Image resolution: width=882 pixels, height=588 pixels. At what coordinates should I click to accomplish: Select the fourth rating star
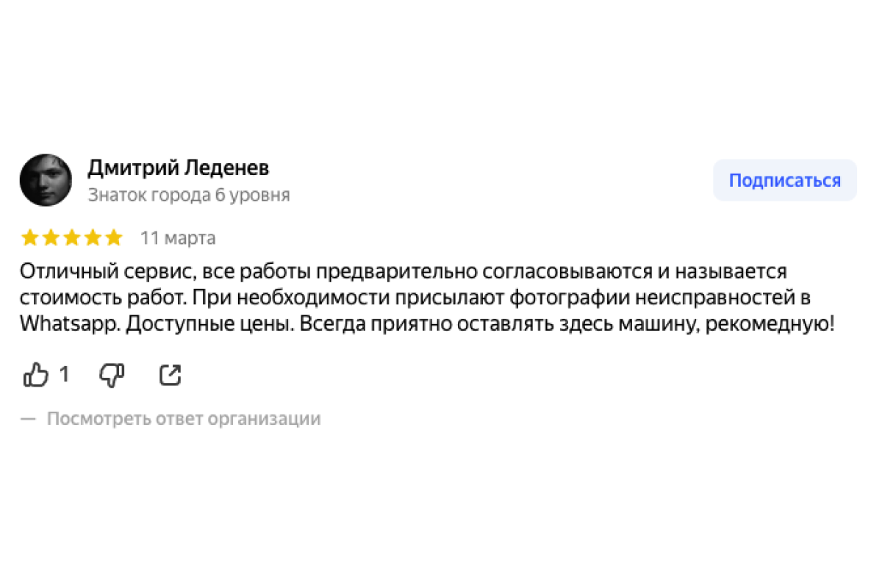click(x=92, y=238)
